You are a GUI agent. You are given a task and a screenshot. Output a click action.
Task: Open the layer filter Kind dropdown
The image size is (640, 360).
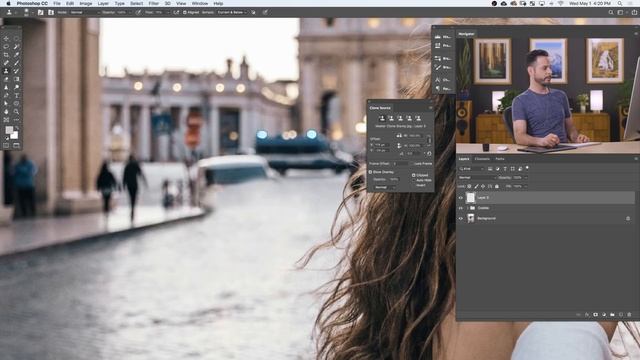471,169
